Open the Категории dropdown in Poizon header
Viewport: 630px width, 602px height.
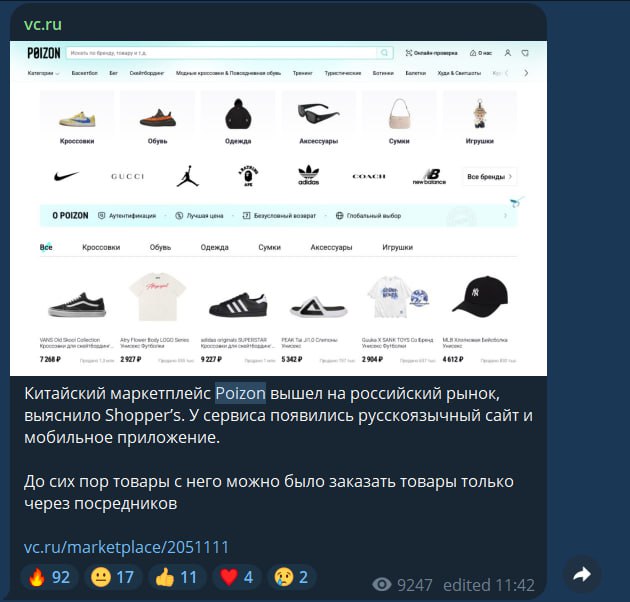point(43,73)
